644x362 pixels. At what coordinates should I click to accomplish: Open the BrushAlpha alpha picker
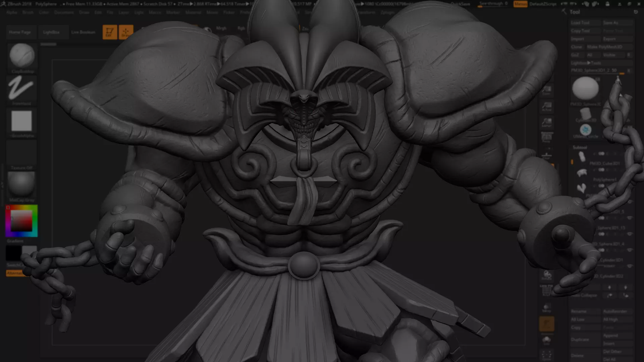click(21, 122)
